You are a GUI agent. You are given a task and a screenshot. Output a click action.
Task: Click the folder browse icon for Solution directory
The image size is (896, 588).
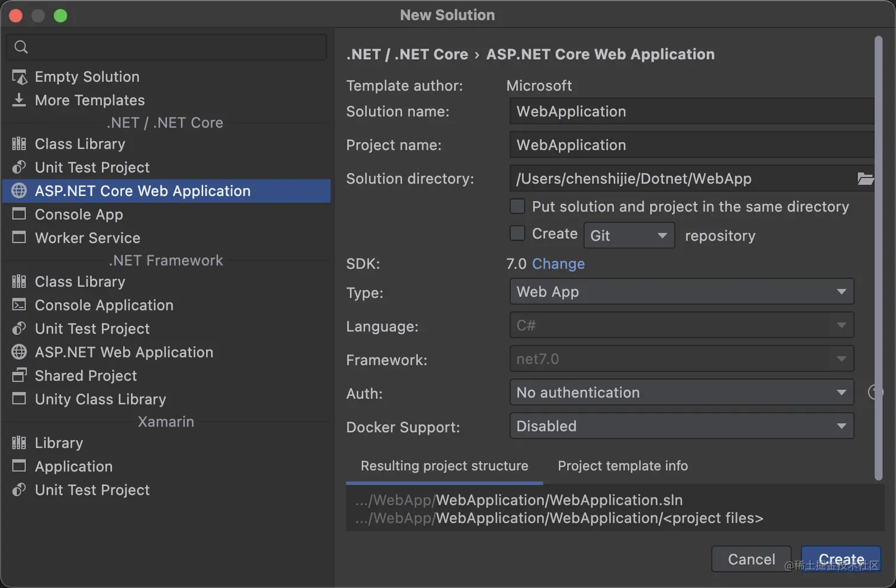(x=865, y=178)
